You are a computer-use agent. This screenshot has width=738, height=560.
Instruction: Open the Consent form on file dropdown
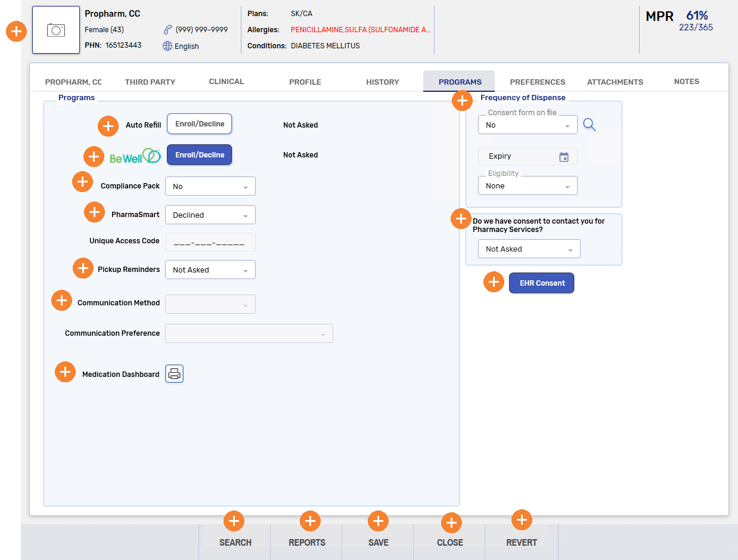click(528, 125)
